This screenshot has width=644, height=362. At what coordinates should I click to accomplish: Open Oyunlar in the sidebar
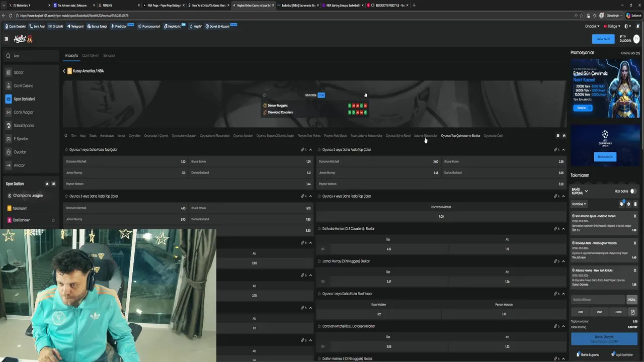click(31, 152)
